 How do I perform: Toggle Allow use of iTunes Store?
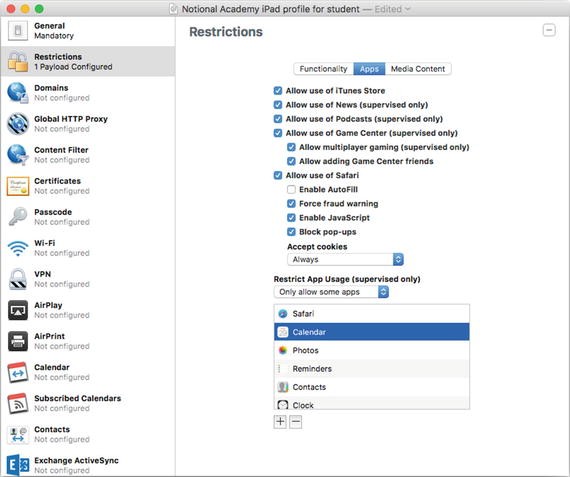(278, 91)
